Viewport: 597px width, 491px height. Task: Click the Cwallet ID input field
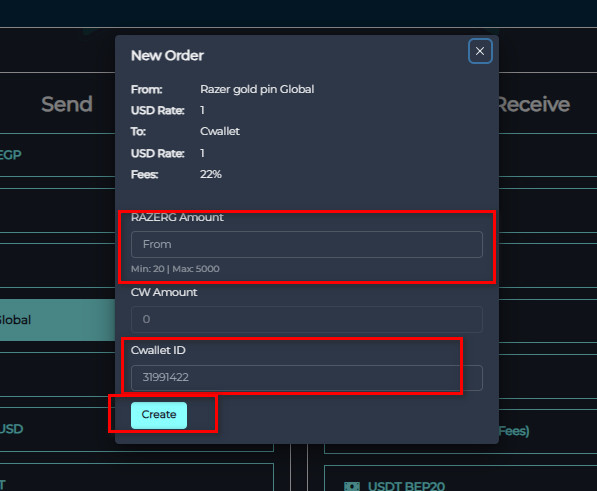[307, 378]
